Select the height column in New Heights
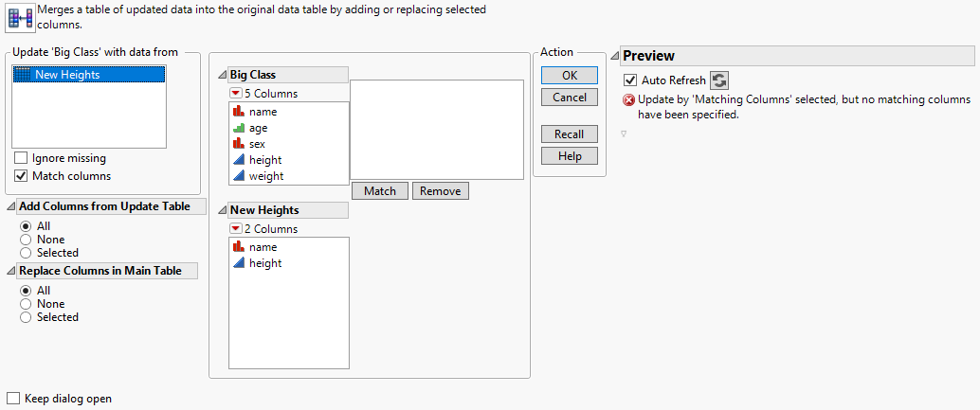Image resolution: width=980 pixels, height=410 pixels. click(x=265, y=263)
